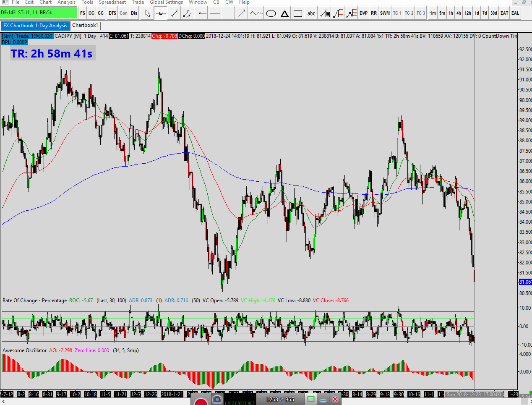Open the Global Settings menu
Screen dimensions: 532x405
point(166,2)
